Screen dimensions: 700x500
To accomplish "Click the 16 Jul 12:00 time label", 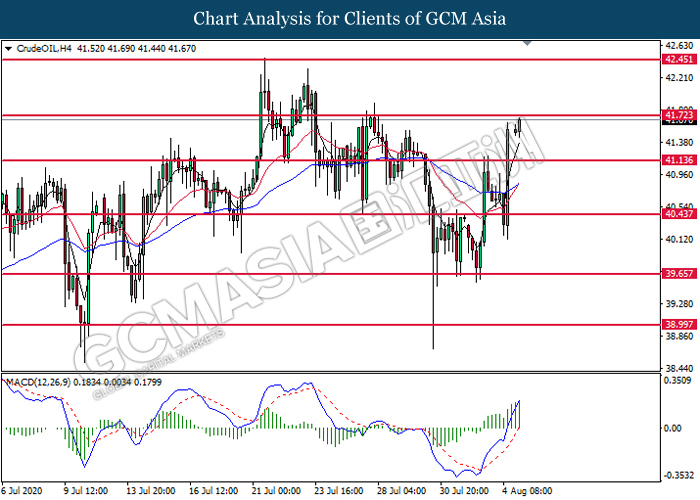I will (x=213, y=491).
